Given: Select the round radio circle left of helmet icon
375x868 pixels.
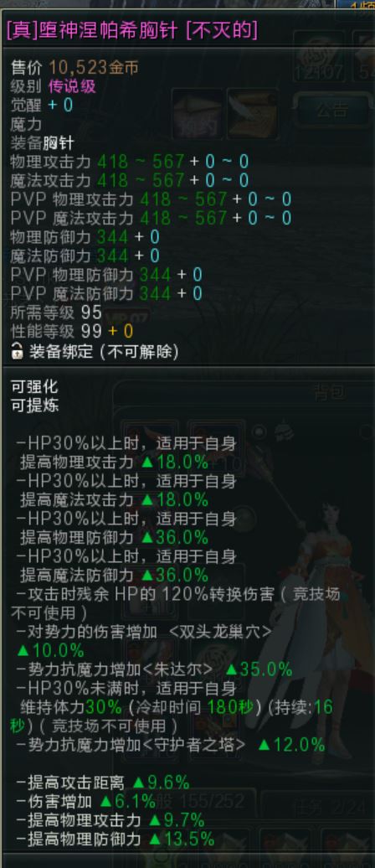Looking at the screenshot, I should [x=259, y=431].
